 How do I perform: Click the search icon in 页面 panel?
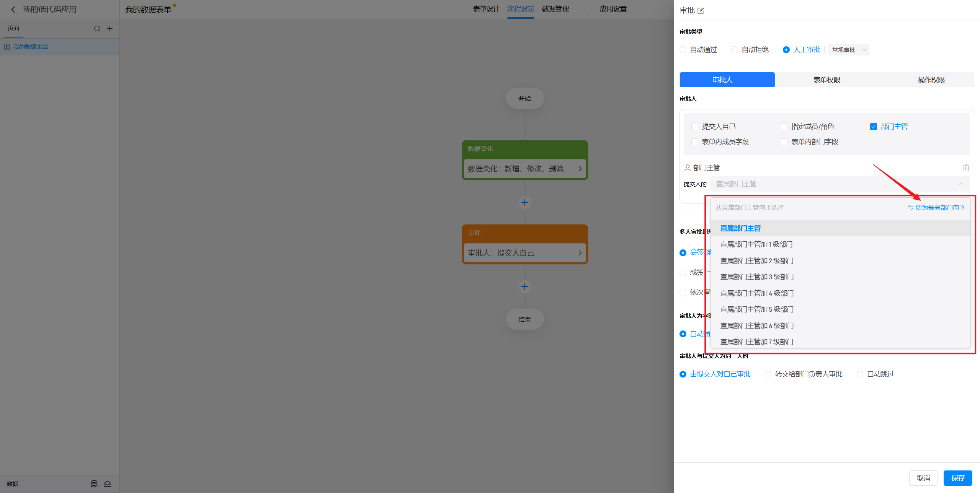click(97, 29)
